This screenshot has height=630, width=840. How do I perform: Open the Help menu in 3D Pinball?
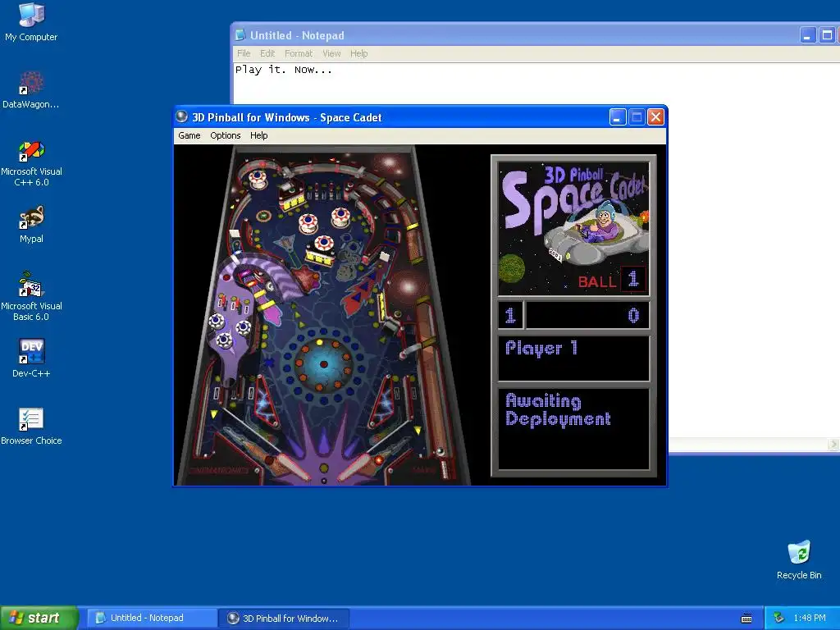pos(258,135)
